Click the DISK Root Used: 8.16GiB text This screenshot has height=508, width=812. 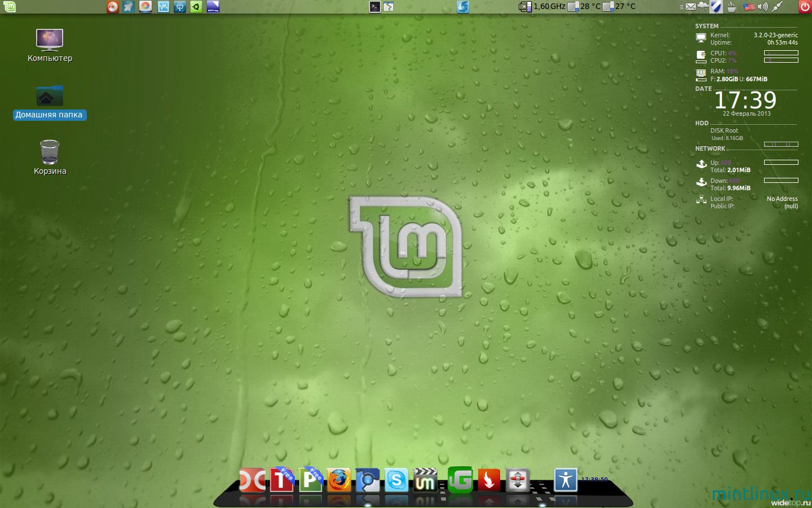(727, 138)
